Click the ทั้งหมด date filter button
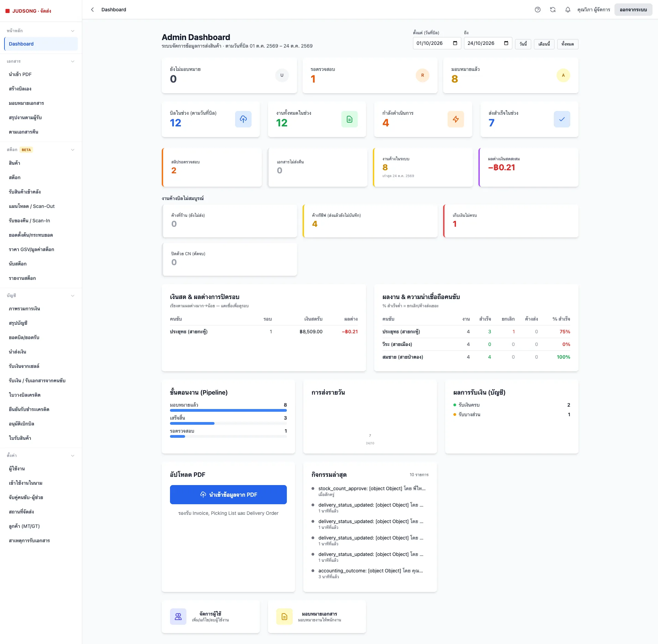This screenshot has height=644, width=658. coord(568,44)
